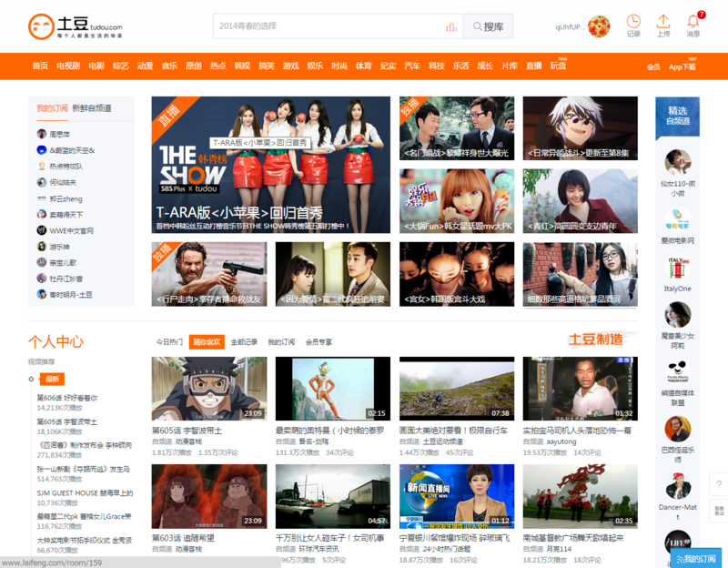The width and height of the screenshot is (728, 568).
Task: Click the App下载 link
Action: pyautogui.click(x=682, y=66)
